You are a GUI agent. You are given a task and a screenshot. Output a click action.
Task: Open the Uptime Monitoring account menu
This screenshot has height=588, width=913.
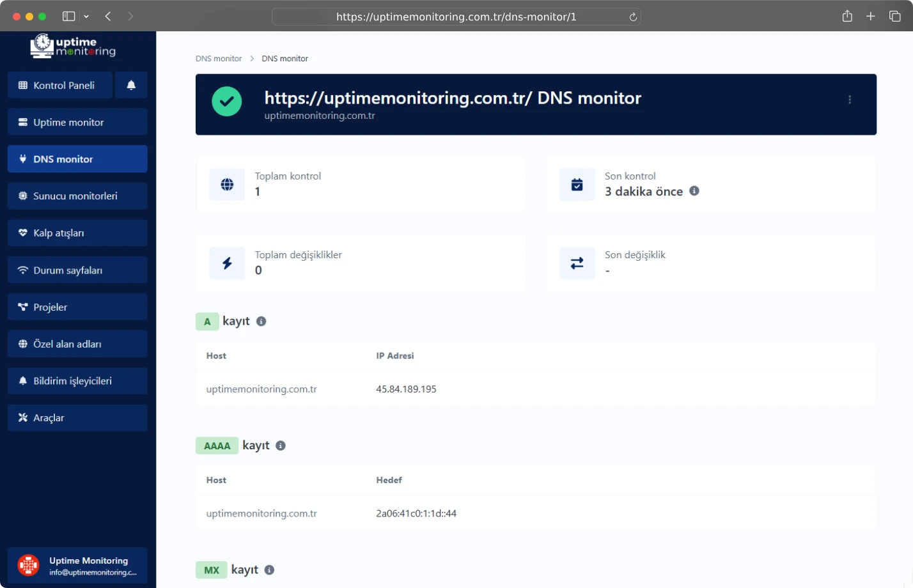point(77,566)
